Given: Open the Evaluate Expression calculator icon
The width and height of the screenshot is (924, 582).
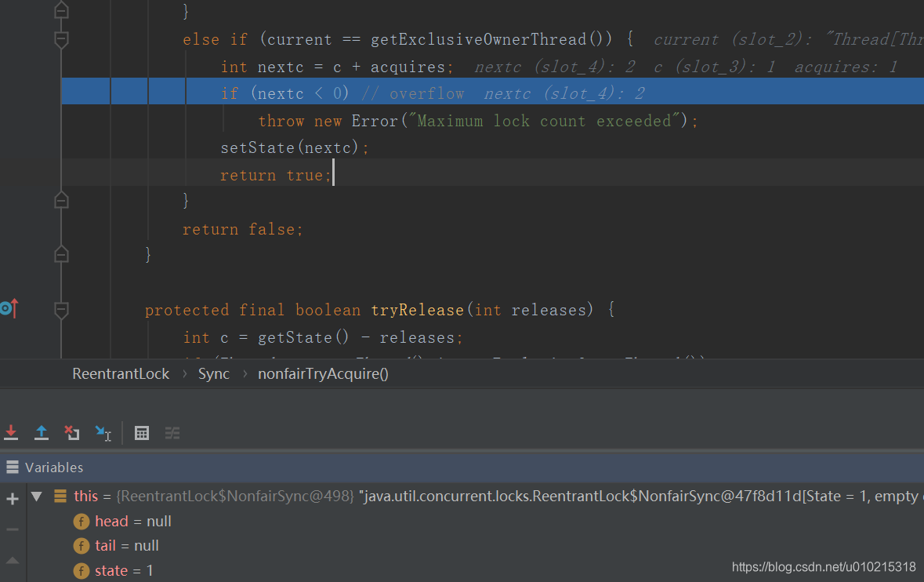Looking at the screenshot, I should (141, 434).
